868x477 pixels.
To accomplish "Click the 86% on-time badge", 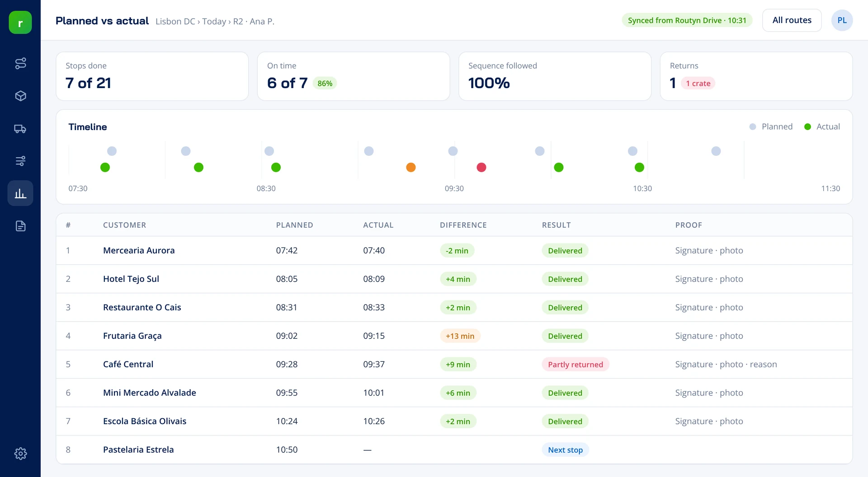I will [x=325, y=84].
